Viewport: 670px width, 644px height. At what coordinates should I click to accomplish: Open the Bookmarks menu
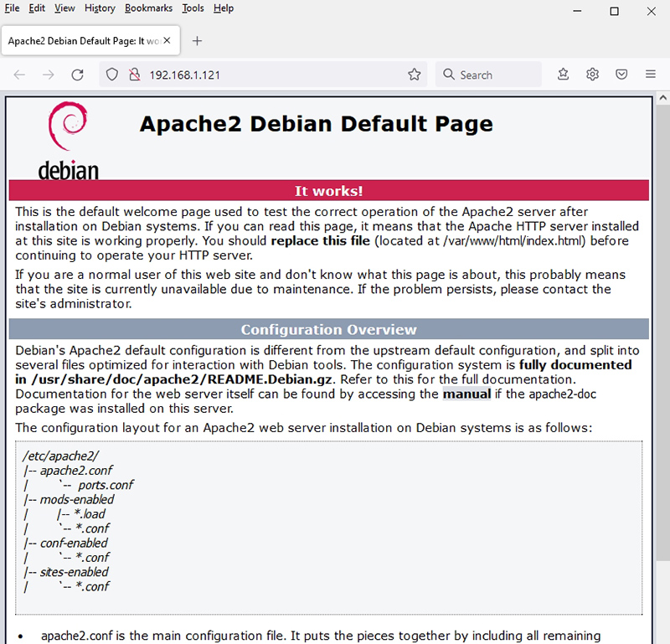pyautogui.click(x=149, y=8)
